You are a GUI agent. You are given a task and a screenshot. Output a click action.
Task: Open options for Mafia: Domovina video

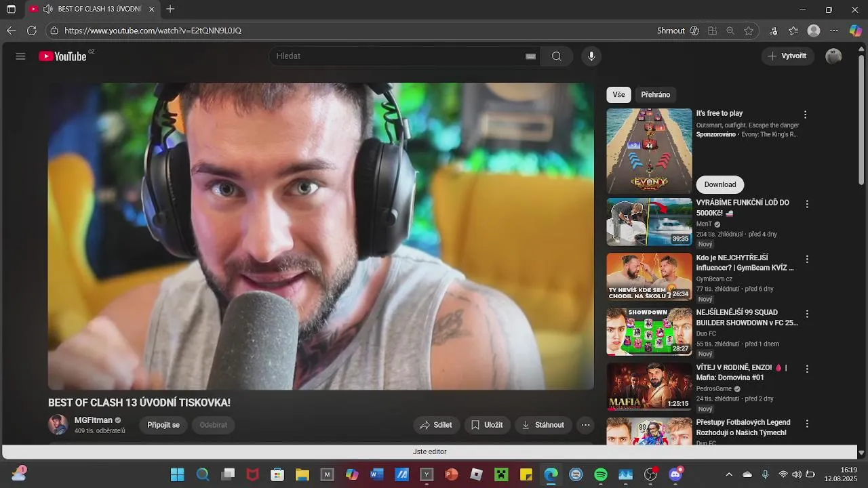pyautogui.click(x=807, y=369)
